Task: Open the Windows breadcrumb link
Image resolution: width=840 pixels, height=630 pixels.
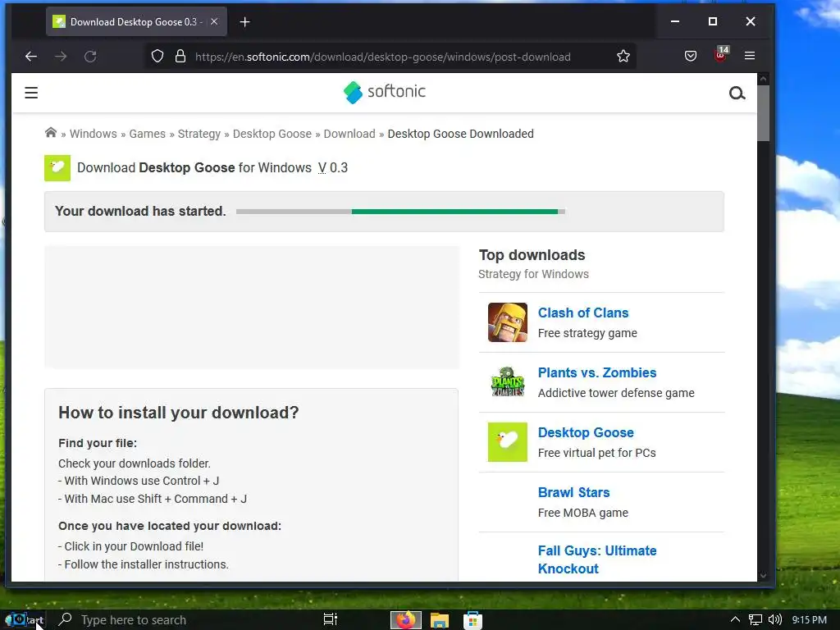Action: tap(94, 134)
